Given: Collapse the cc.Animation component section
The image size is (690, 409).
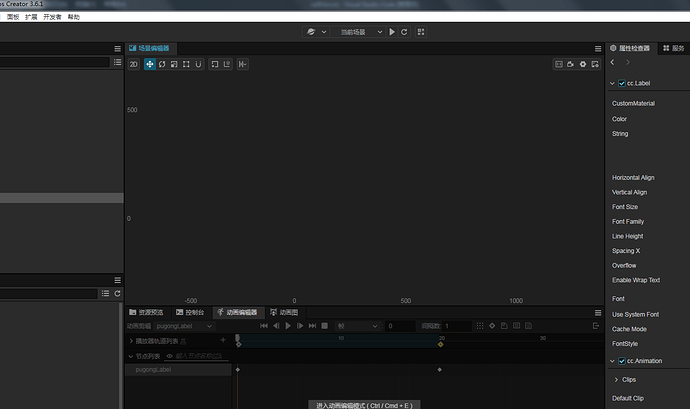Looking at the screenshot, I should pyautogui.click(x=612, y=361).
